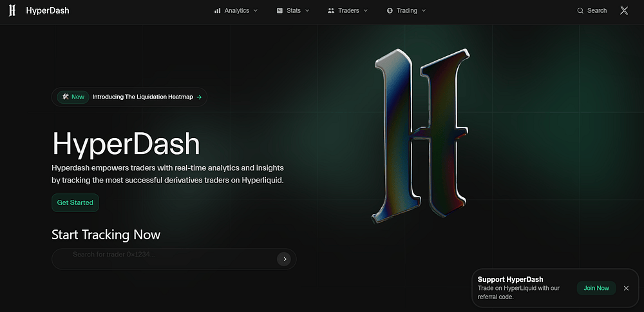This screenshot has width=644, height=312.
Task: Click Join Now in the support banner
Action: click(596, 288)
